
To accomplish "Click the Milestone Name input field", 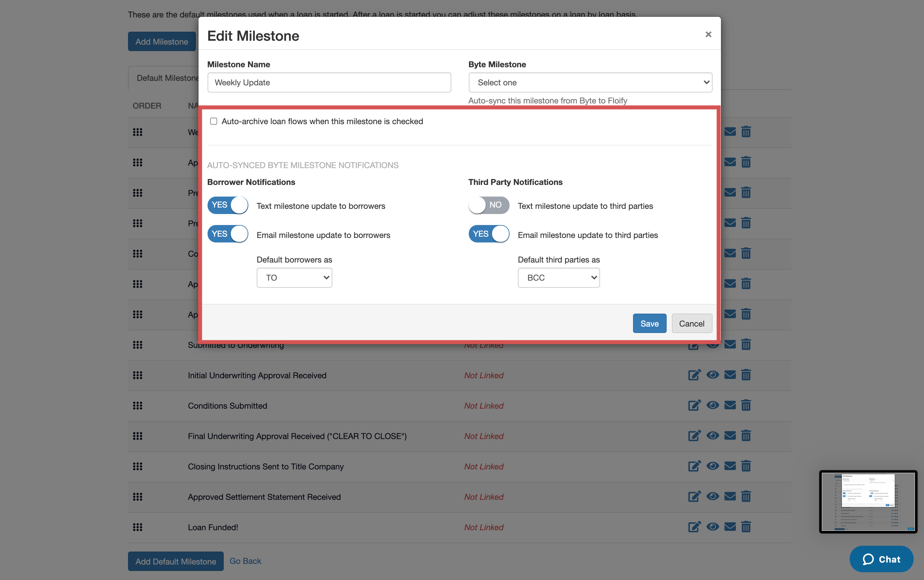I will coord(329,82).
